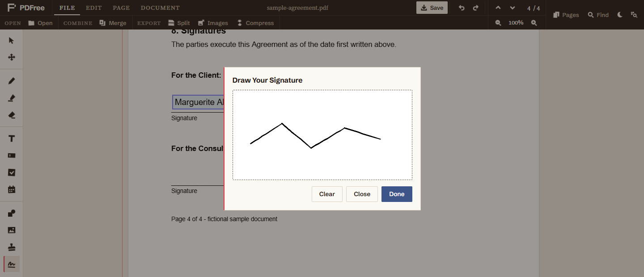Open the EDIT tab
644x277 pixels.
[x=94, y=8]
